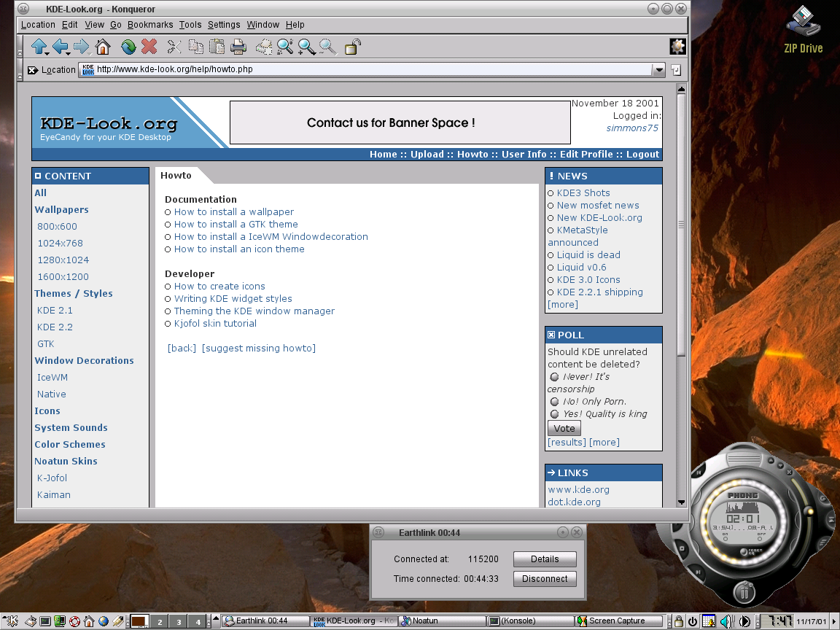Open "Writing KDE widget styles" link
The image size is (840, 630).
(233, 299)
